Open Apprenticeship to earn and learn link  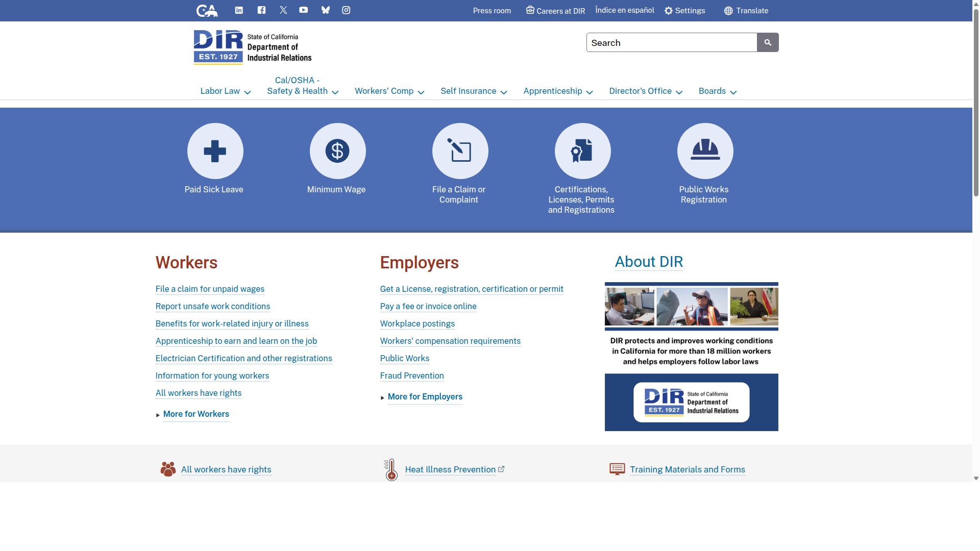point(236,341)
